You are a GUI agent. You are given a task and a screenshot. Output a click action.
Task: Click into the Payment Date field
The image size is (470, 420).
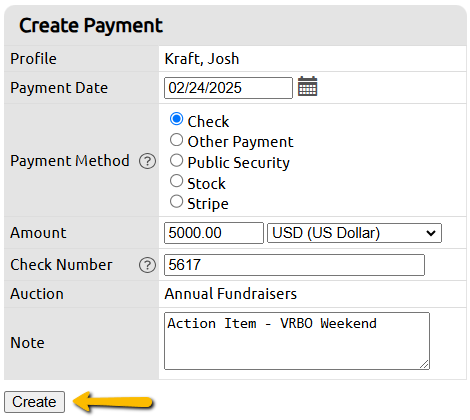[228, 88]
